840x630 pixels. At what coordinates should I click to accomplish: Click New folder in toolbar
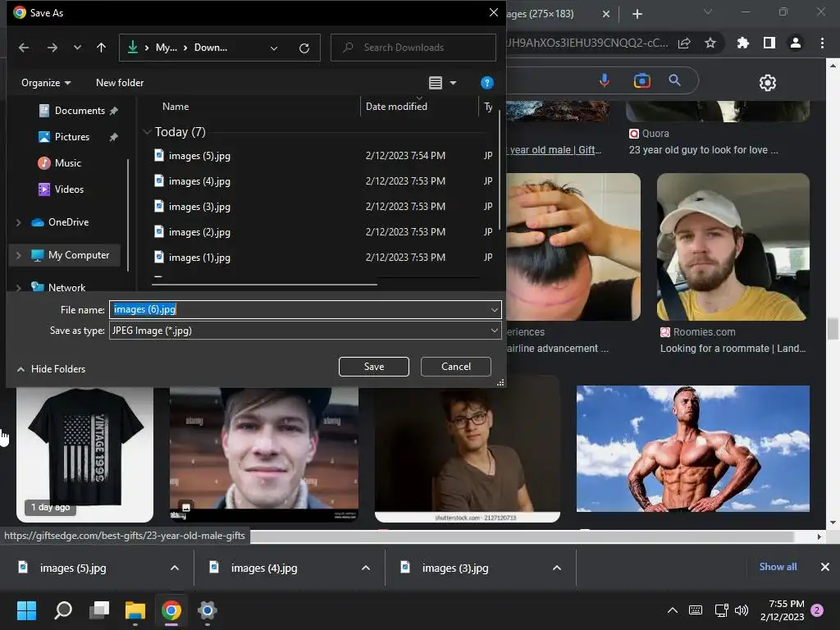[120, 83]
